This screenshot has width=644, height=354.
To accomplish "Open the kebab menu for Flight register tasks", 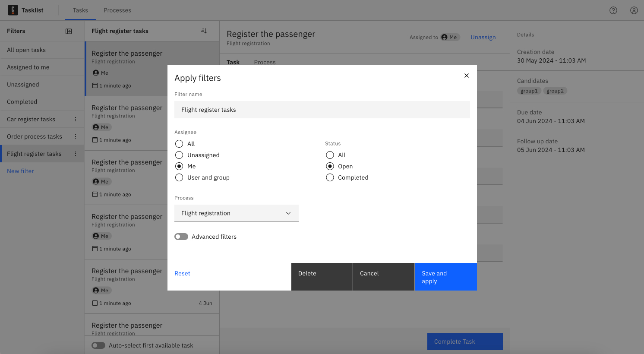I will (76, 154).
